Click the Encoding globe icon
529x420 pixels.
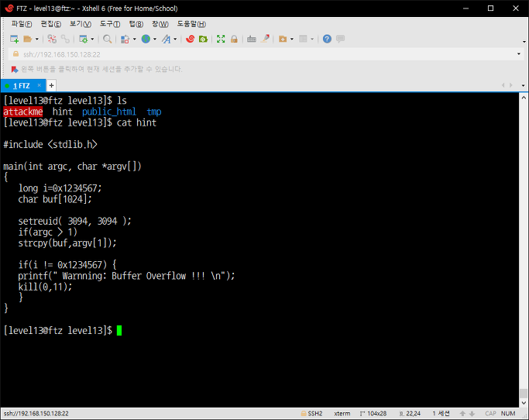[x=146, y=40]
